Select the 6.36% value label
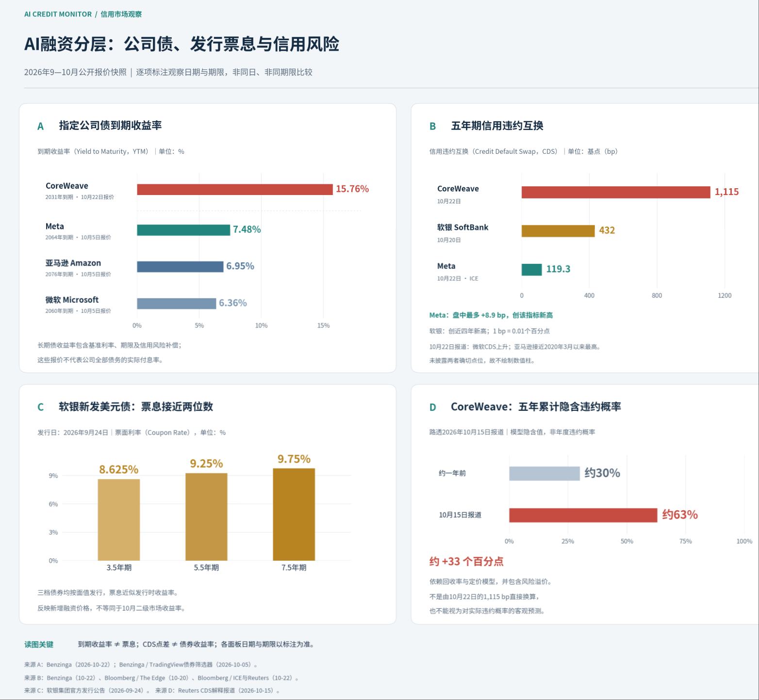759x700 pixels. pos(233,303)
